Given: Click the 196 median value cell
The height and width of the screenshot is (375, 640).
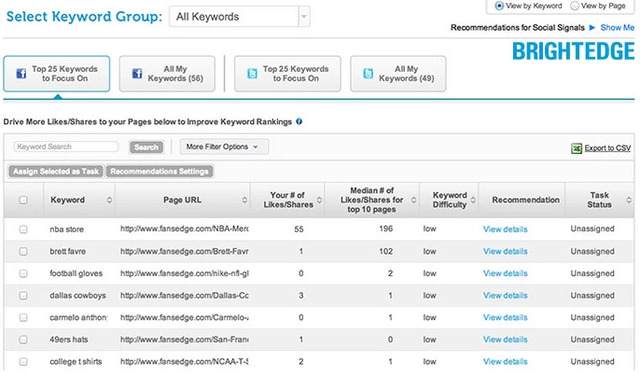Looking at the screenshot, I should (x=386, y=229).
